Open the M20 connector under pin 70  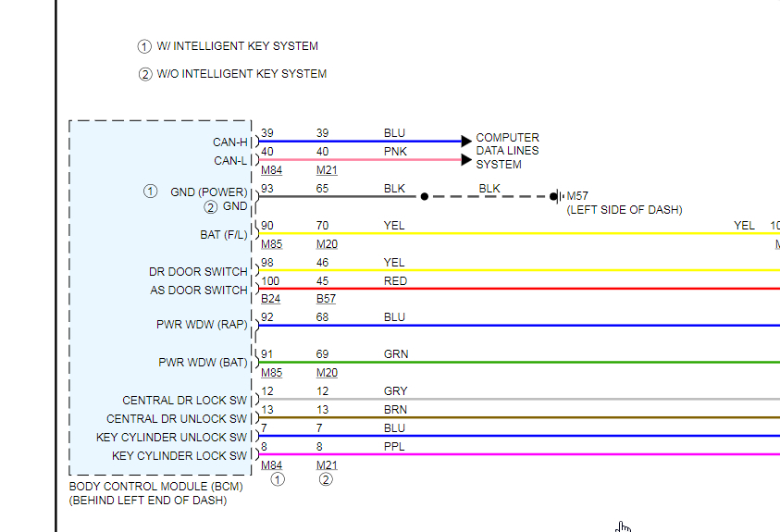(327, 244)
